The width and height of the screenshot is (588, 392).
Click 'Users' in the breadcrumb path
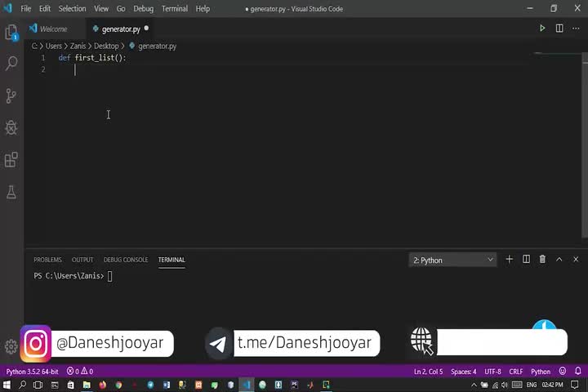(54, 46)
